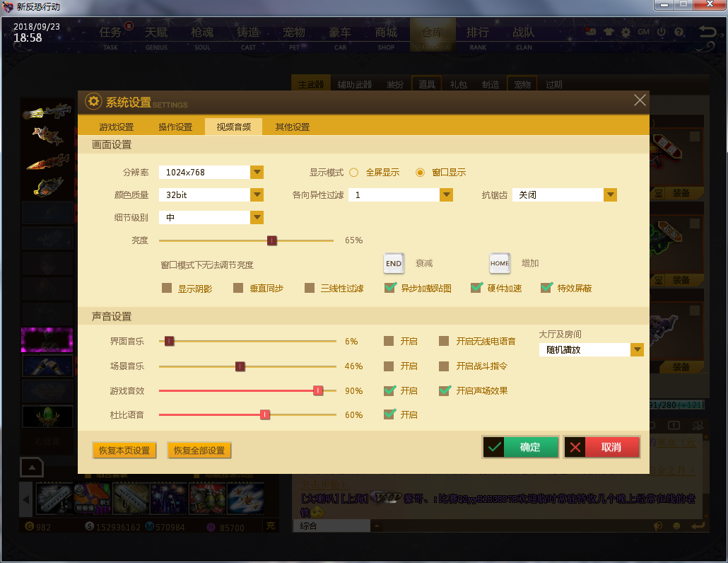Viewport: 728px width, 563px height.
Task: Open the 任务 TASK menu in top bar
Action: coord(110,37)
